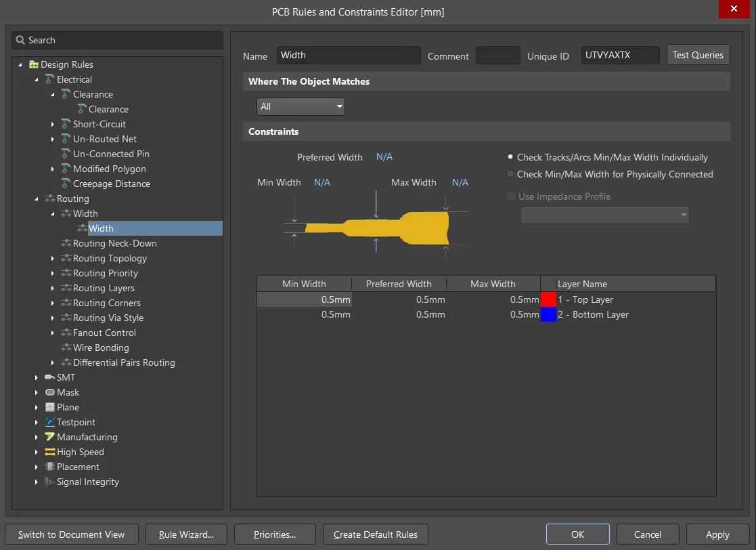Click the Routing Topology icon
The height and width of the screenshot is (550, 756).
pyautogui.click(x=66, y=258)
